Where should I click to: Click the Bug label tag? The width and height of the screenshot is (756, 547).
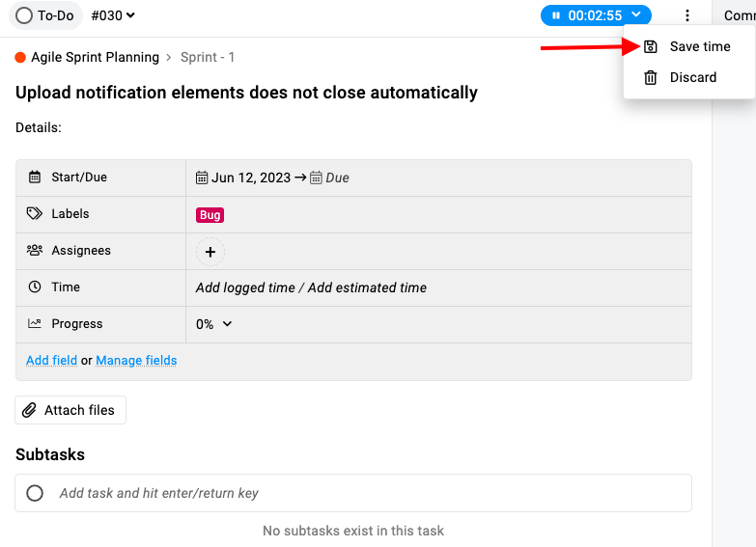pyautogui.click(x=210, y=215)
